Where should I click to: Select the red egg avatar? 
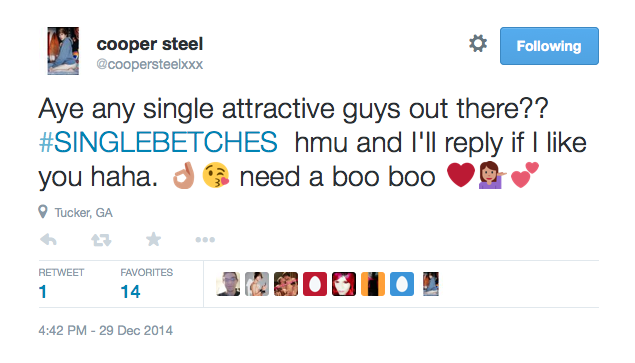click(x=315, y=284)
